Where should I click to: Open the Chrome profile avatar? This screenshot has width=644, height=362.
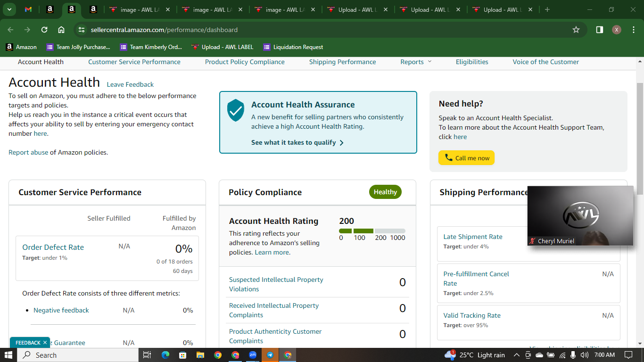tap(617, 30)
